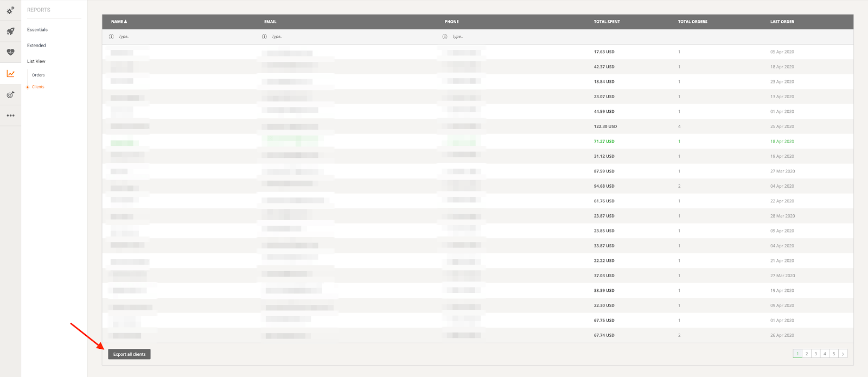868x377 pixels.
Task: Select the 67.75 USD total spent cell
Action: [x=604, y=321]
